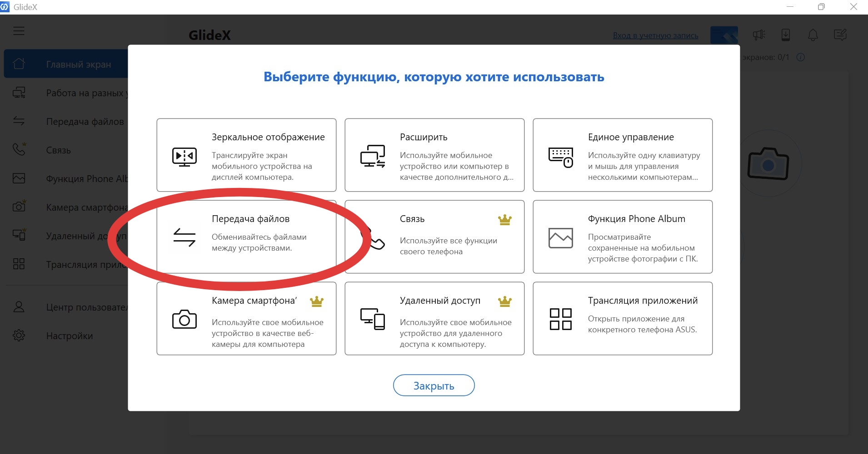Open Камера смартфона in the sidebar

pyautogui.click(x=66, y=207)
